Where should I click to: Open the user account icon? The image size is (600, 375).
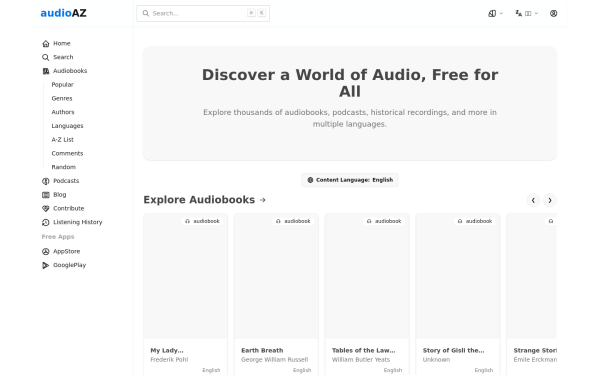[553, 13]
